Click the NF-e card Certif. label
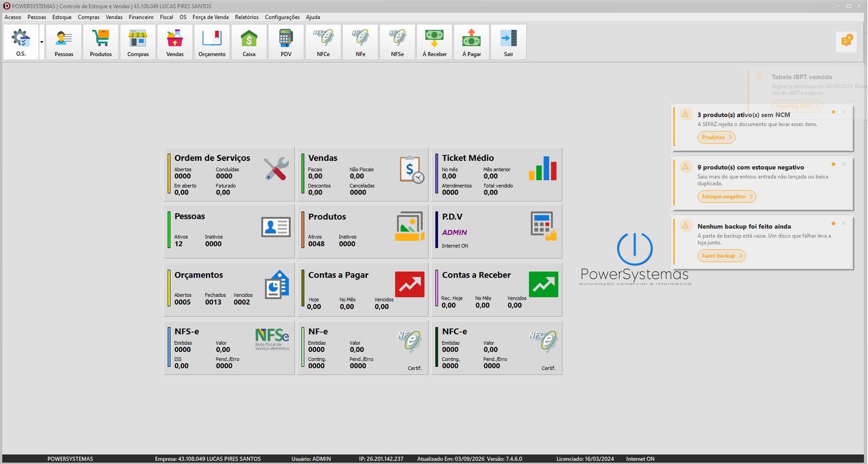868x464 pixels. pyautogui.click(x=414, y=369)
